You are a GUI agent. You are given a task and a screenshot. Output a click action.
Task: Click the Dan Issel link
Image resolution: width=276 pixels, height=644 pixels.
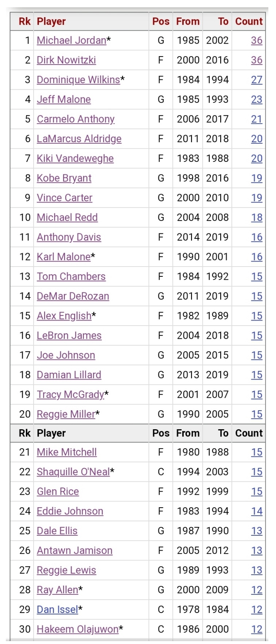tap(57, 610)
